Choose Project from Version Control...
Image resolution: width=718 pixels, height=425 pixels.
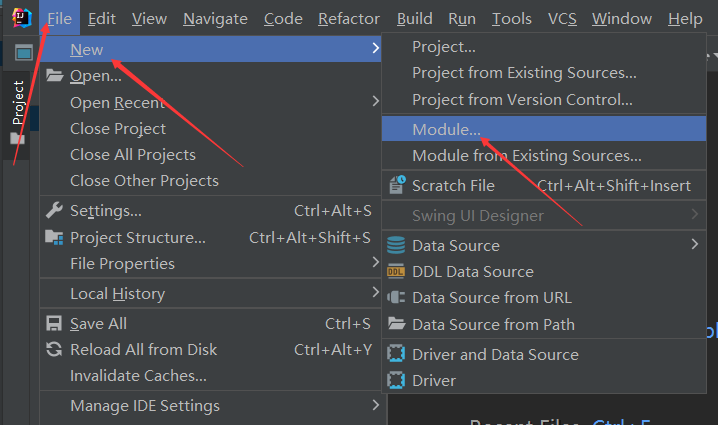tap(522, 100)
